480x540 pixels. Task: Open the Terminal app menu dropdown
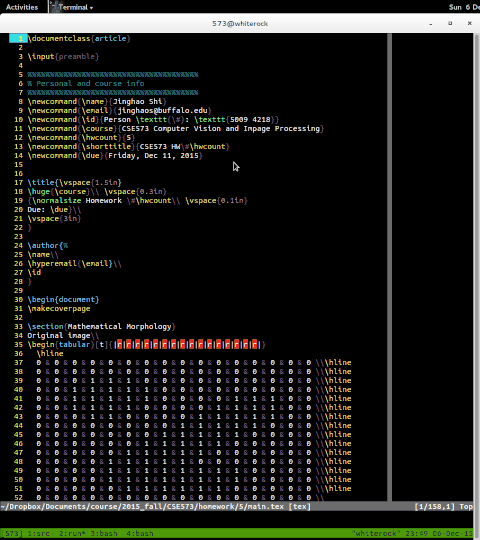click(75, 7)
